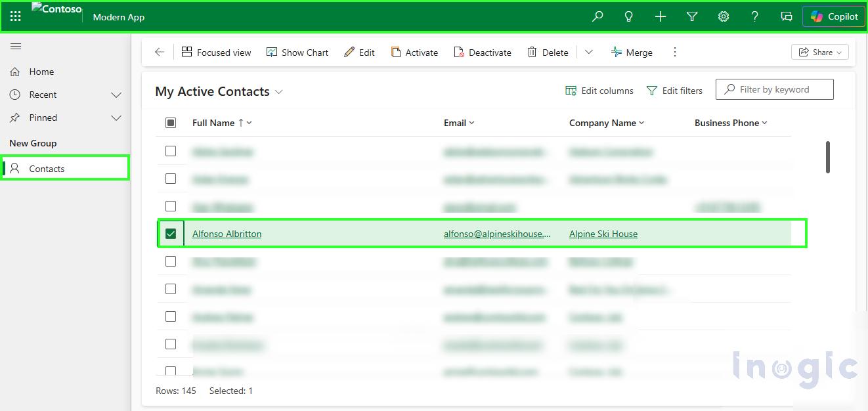
Task: Open the chat bubbles icon
Action: coord(787,17)
